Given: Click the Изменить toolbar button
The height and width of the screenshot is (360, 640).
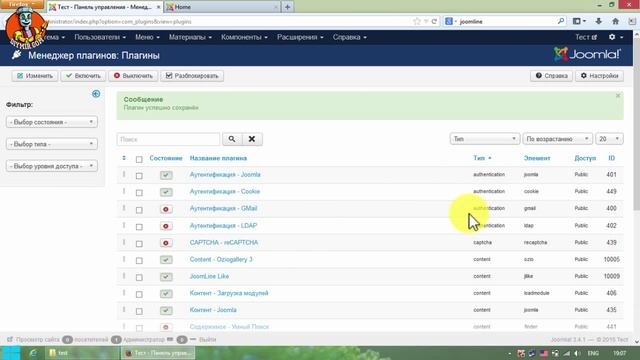Looking at the screenshot, I should tap(35, 76).
